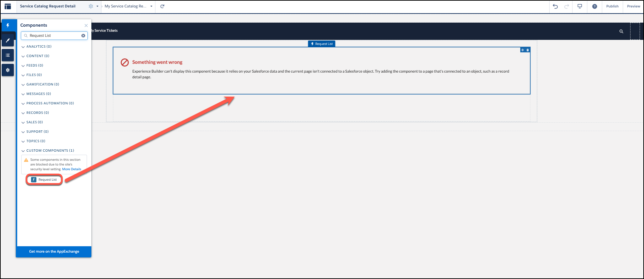
Task: Click the move component icon
Action: click(523, 50)
